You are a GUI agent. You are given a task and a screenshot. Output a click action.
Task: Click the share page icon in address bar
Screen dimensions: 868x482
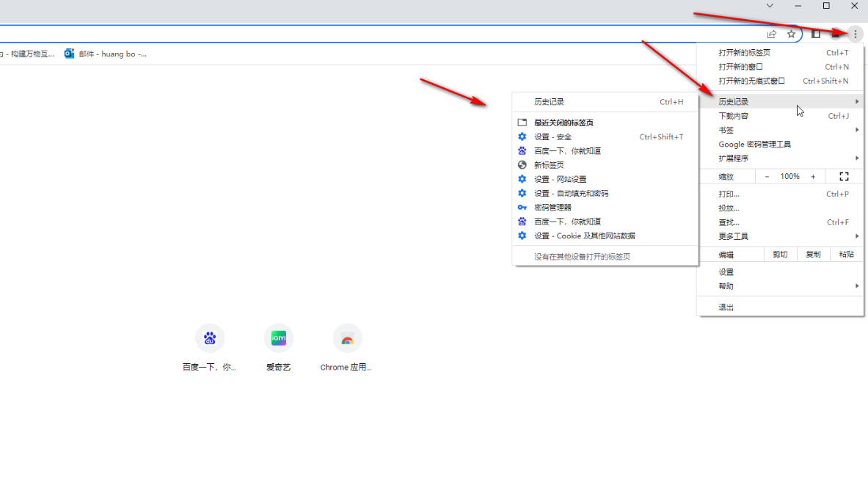tap(772, 34)
